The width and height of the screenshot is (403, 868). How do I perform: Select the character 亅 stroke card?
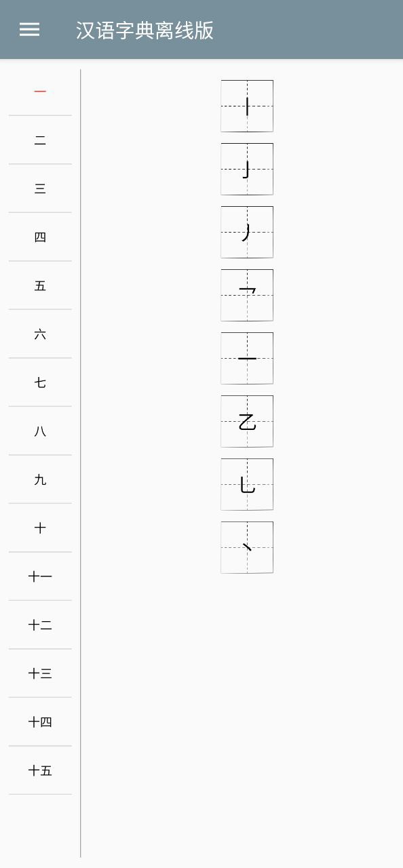click(246, 169)
